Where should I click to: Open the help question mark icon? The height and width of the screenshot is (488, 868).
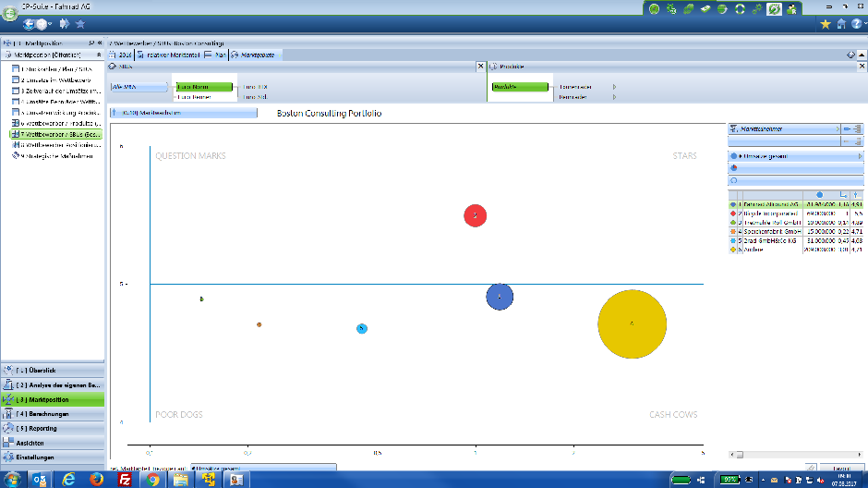pyautogui.click(x=856, y=24)
